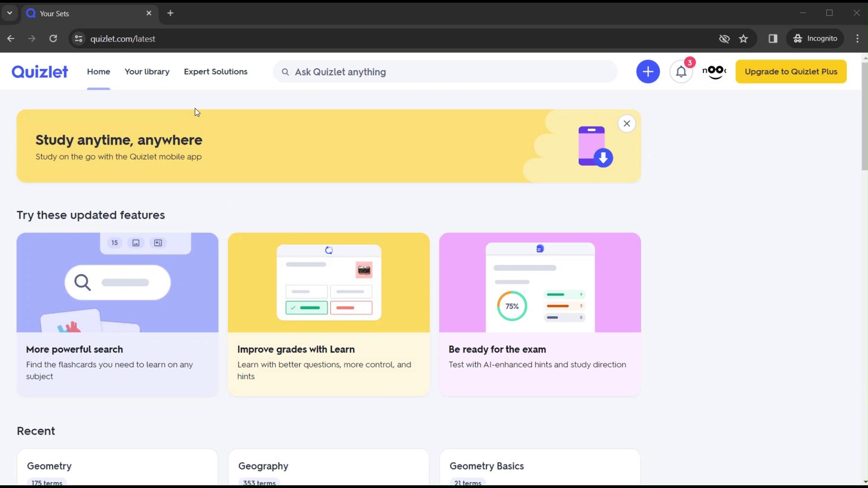Click the Upgrade to Quizlet Plus button
Viewport: 868px width, 488px height.
pyautogui.click(x=791, y=71)
